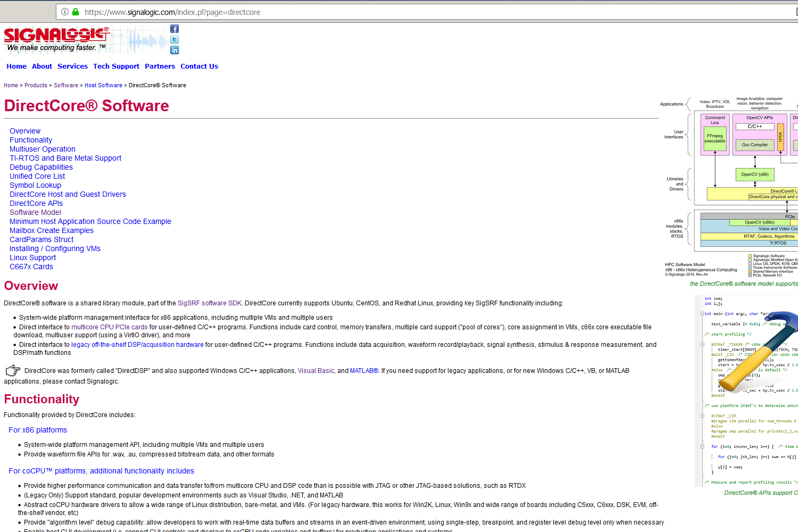This screenshot has width=798, height=532.
Task: Go to Products in the breadcrumb
Action: pos(36,85)
